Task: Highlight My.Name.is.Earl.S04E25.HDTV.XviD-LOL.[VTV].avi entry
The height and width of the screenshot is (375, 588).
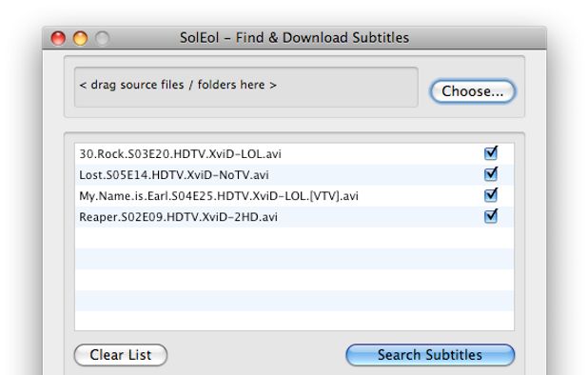Action: (x=294, y=196)
